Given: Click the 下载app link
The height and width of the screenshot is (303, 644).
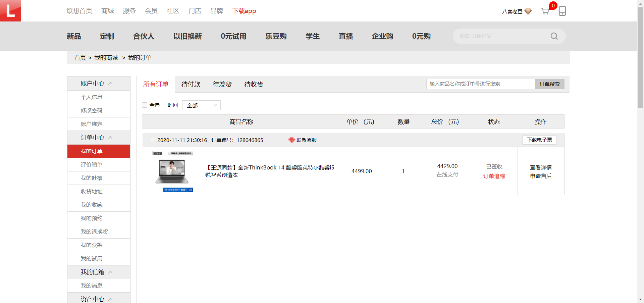Looking at the screenshot, I should pos(244,11).
